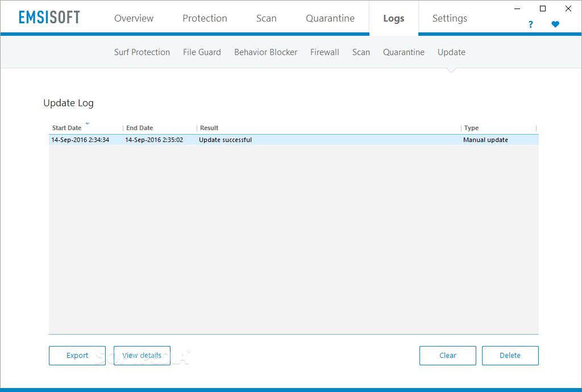Open the Quarantine log sub-tab
Screen dimensions: 582x392
404,52
